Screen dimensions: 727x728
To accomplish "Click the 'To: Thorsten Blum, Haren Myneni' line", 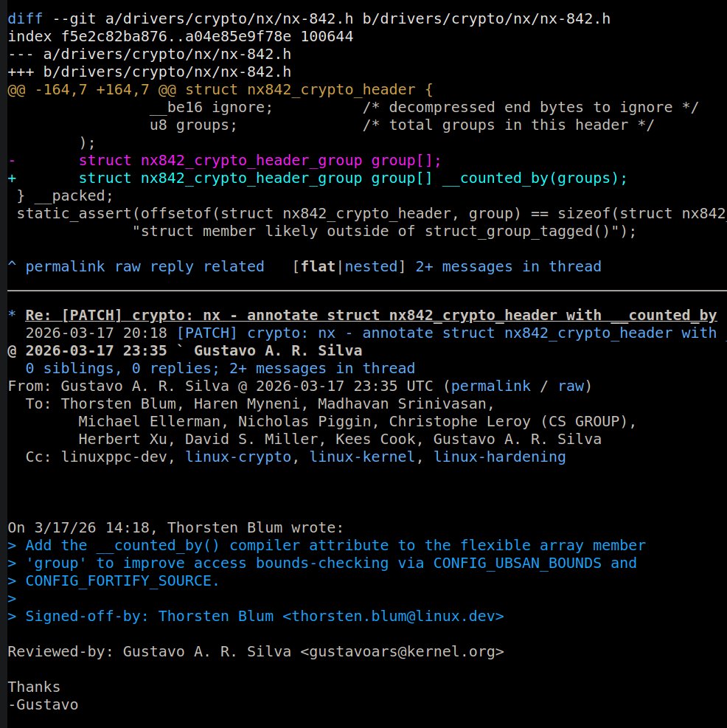I will (x=260, y=404).
